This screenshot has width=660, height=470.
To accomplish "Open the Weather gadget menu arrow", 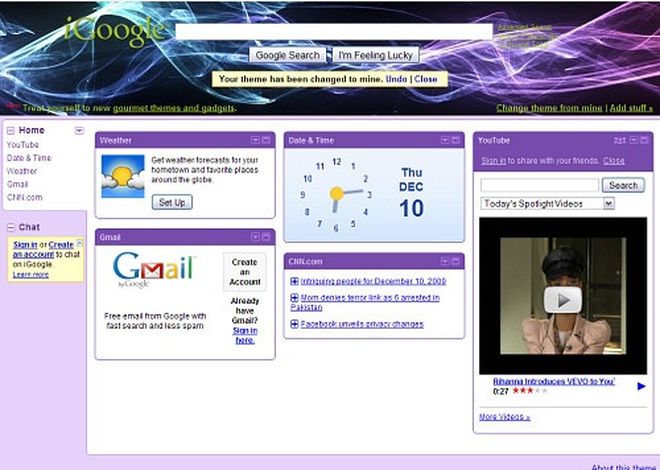I will [255, 140].
